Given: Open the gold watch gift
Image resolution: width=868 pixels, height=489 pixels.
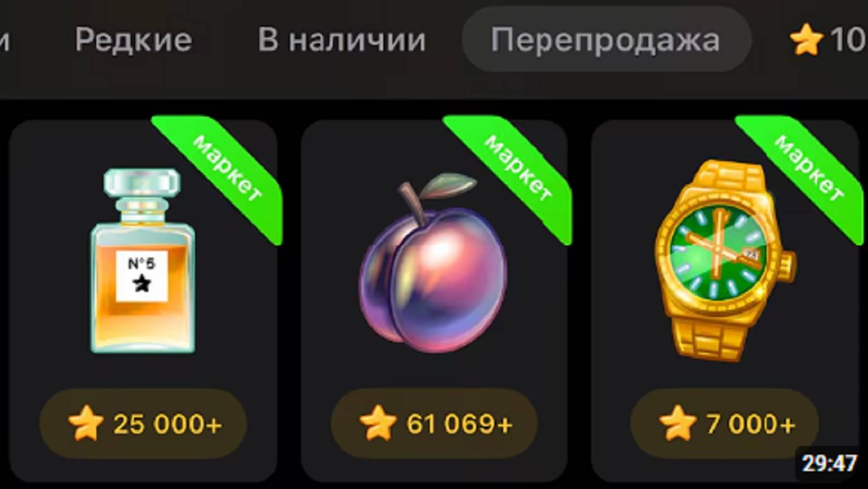Looking at the screenshot, I should tap(725, 260).
